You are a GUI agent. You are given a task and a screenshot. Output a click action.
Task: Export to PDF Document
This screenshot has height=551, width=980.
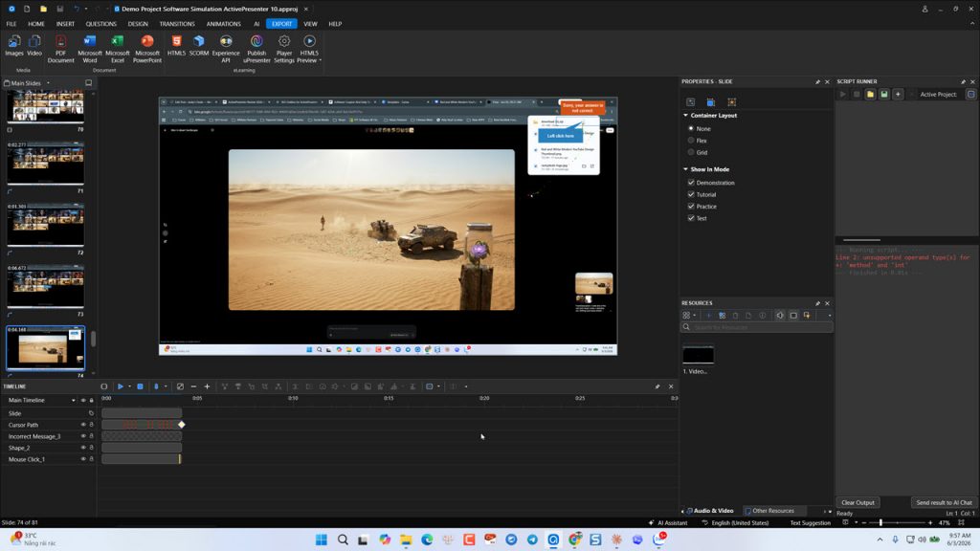pos(60,49)
